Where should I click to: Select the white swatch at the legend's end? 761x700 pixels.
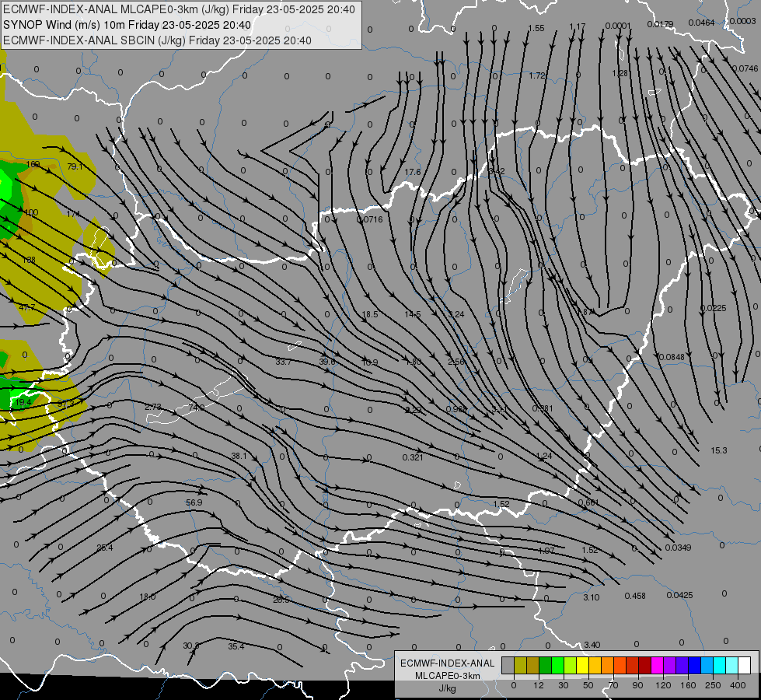point(745,666)
